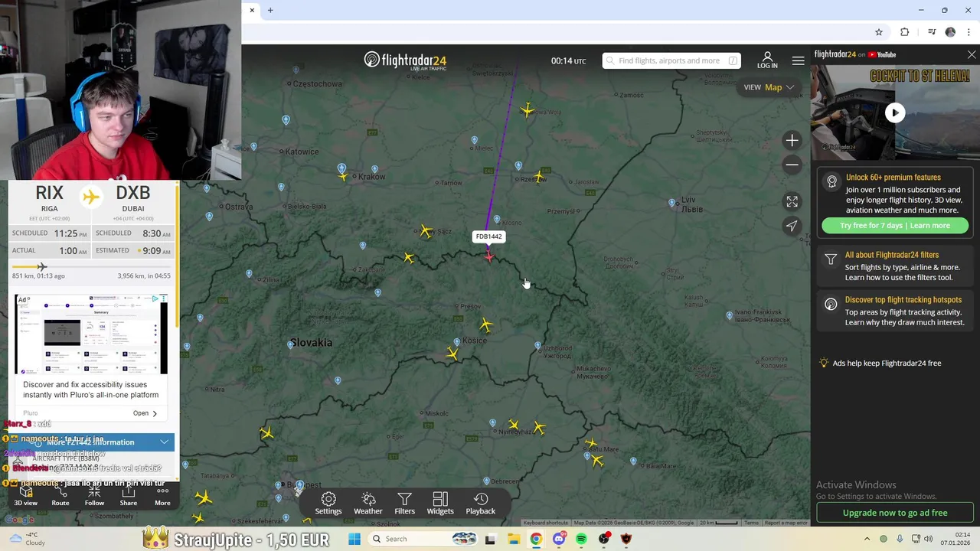Expand More FZ1442 information section
Image resolution: width=980 pixels, height=551 pixels.
(92, 442)
